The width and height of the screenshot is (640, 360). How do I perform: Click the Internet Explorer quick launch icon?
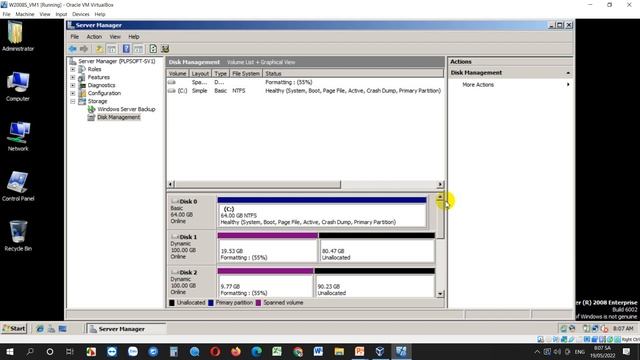tap(40, 329)
